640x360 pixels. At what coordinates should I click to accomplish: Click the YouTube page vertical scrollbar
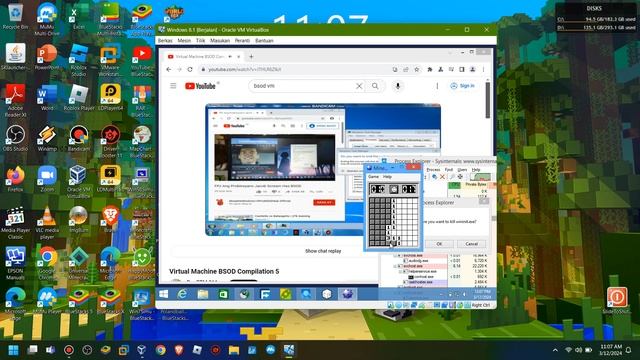[487, 100]
